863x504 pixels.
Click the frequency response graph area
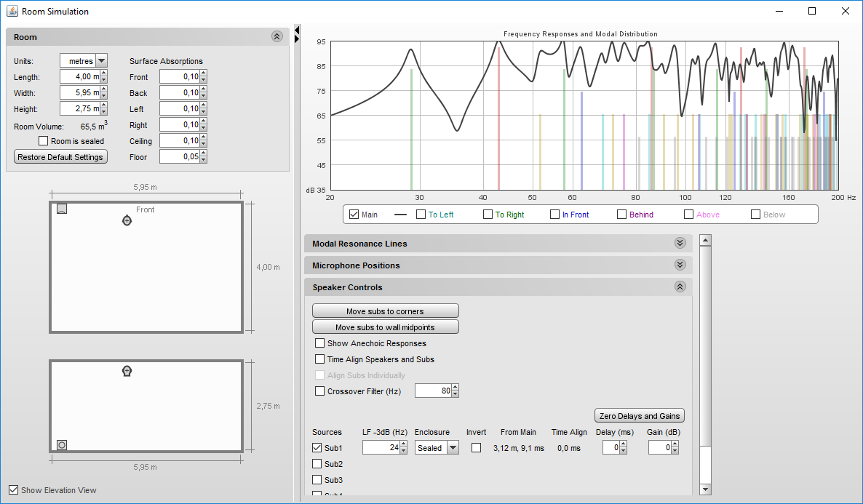(584, 116)
